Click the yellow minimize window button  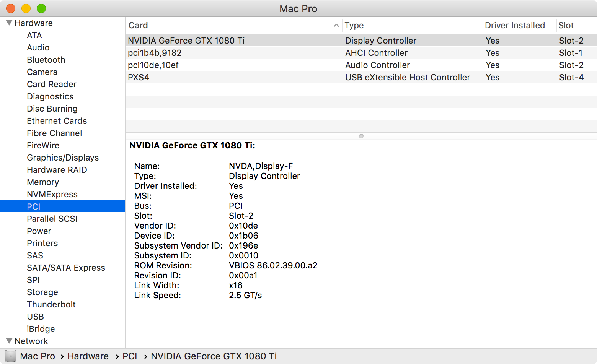click(x=26, y=8)
